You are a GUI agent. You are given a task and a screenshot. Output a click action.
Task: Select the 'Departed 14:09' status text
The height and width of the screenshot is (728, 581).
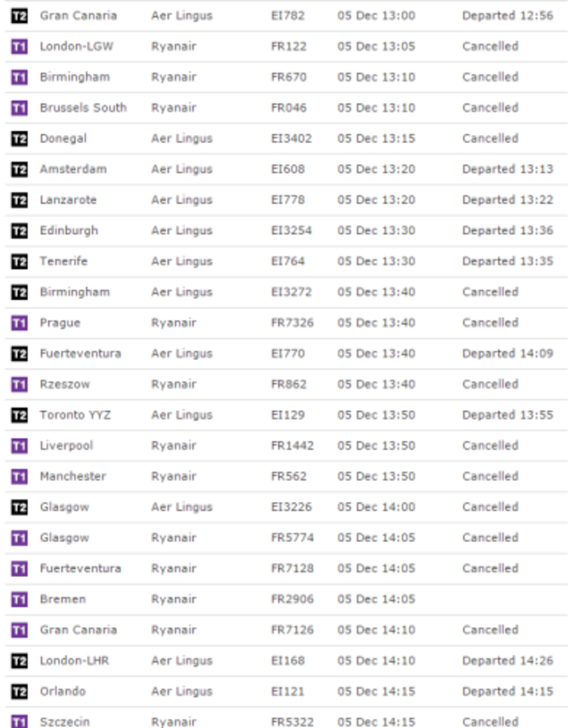[x=507, y=354]
